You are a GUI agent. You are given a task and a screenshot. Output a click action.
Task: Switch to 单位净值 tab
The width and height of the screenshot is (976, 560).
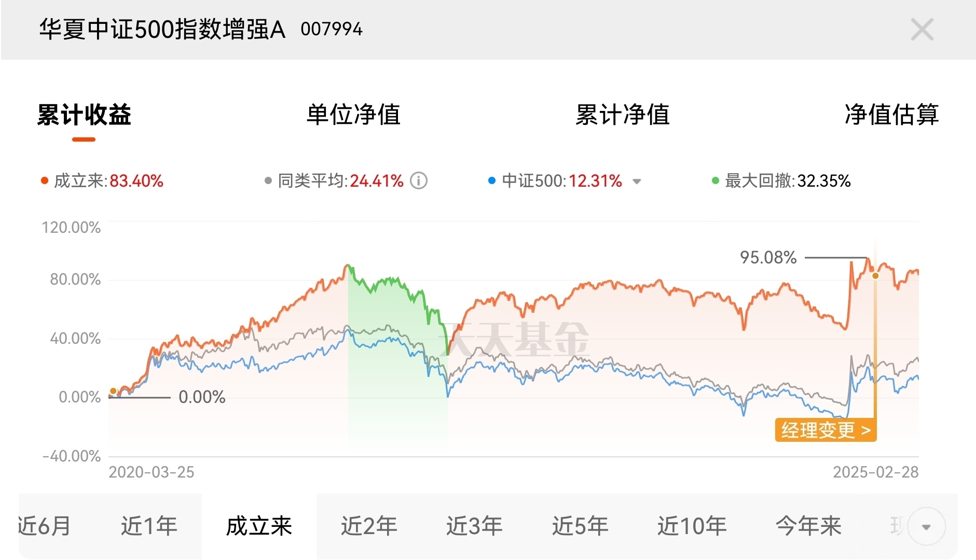point(353,115)
